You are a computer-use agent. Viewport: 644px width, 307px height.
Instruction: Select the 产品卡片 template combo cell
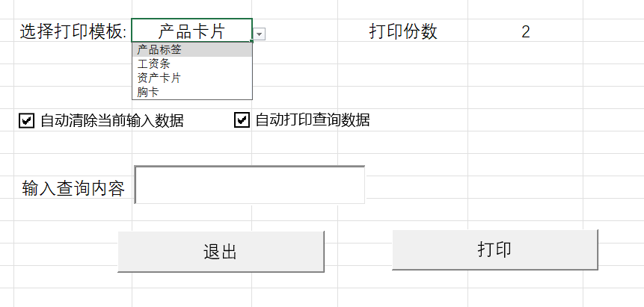click(191, 31)
